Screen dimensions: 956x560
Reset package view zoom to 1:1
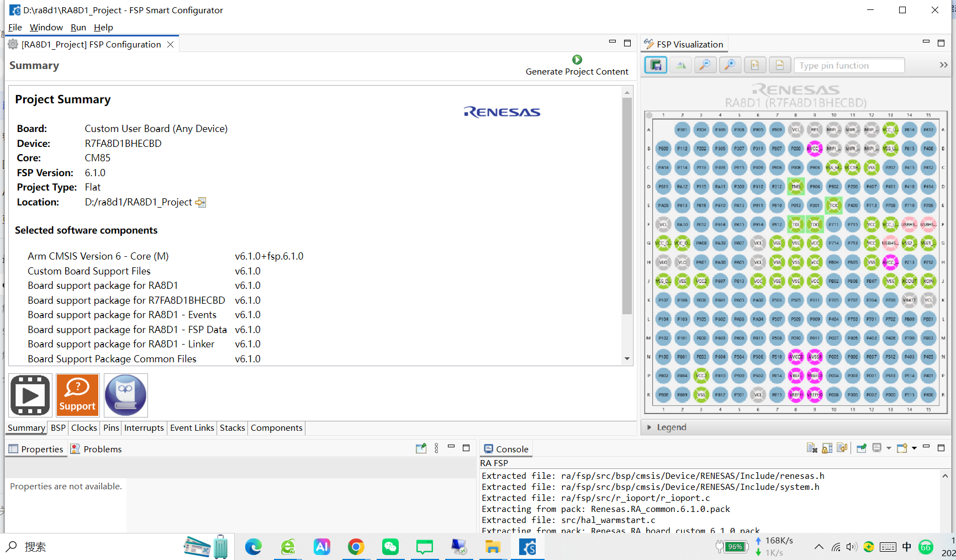tap(754, 65)
